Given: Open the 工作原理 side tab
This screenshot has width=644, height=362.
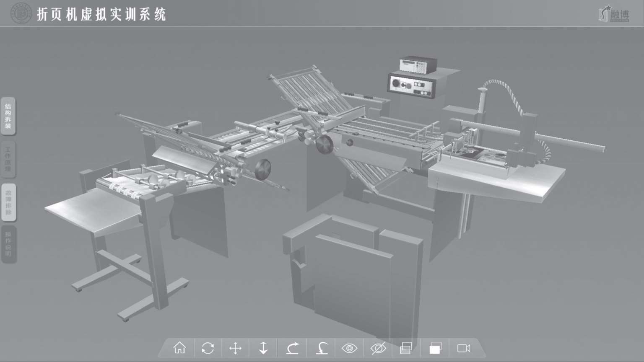Looking at the screenshot, I should [x=8, y=159].
